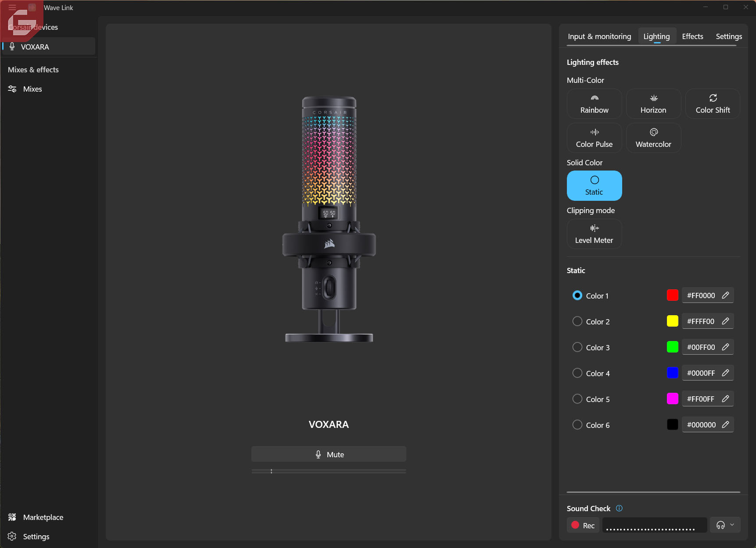Click the yellow Color 2 swatch
Viewport: 756px width, 548px height.
pyautogui.click(x=672, y=321)
